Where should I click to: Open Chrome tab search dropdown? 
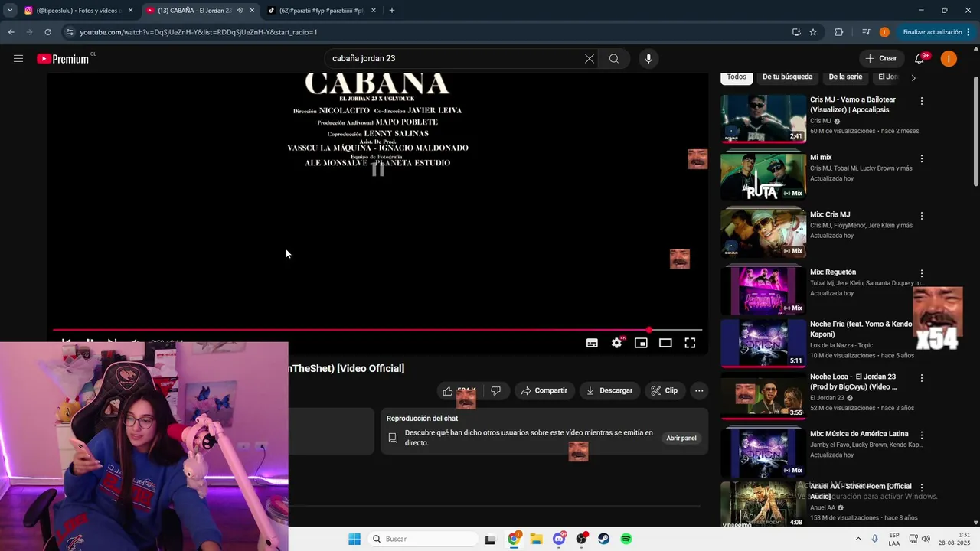10,11
